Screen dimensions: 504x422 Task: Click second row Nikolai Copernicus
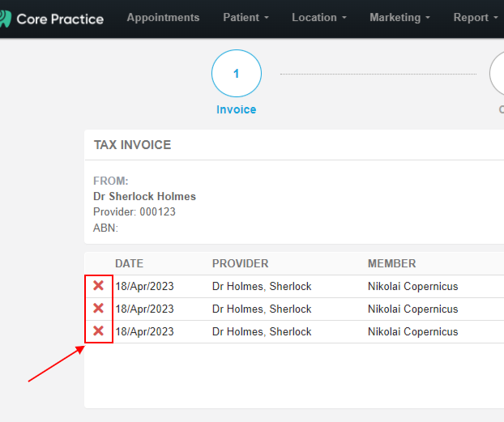pos(412,309)
